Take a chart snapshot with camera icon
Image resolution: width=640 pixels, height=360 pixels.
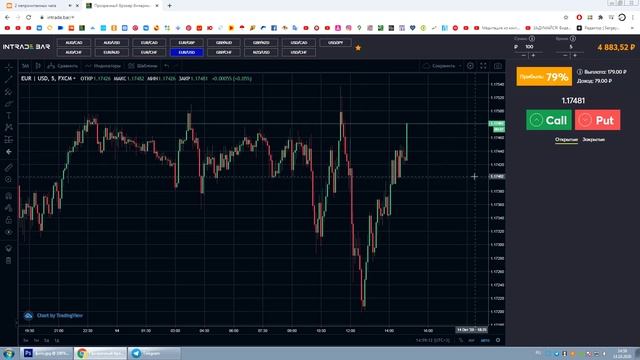[498, 66]
